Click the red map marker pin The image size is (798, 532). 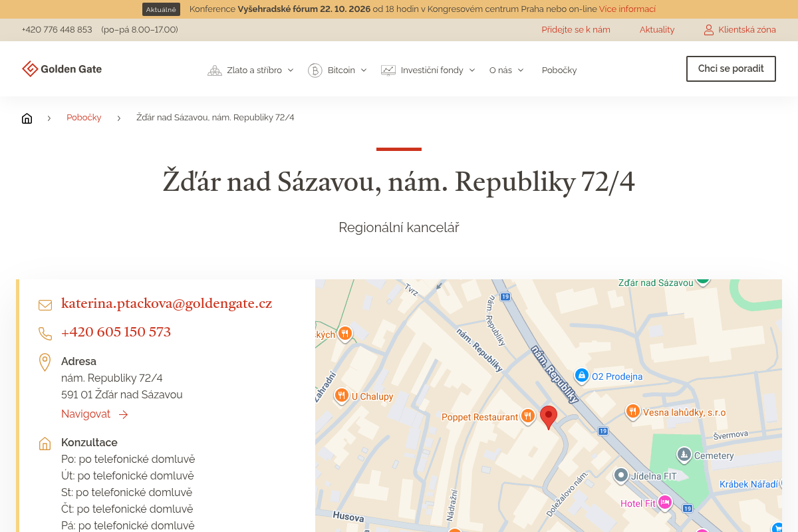549,417
